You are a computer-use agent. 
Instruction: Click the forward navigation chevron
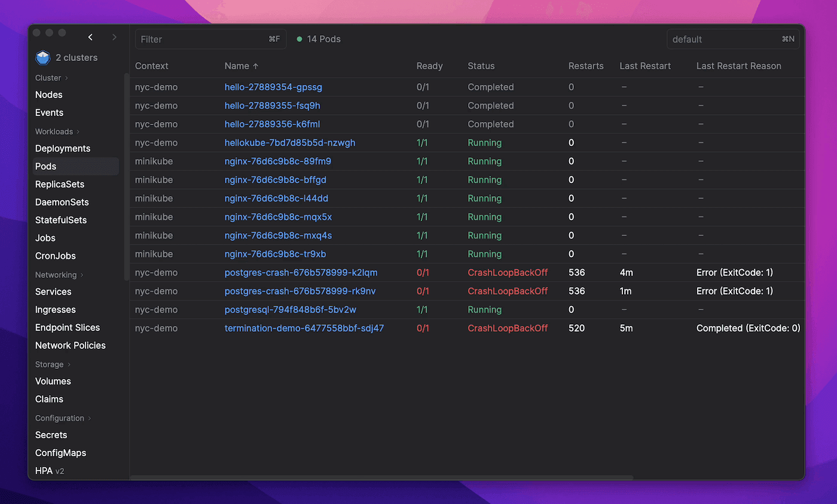114,36
